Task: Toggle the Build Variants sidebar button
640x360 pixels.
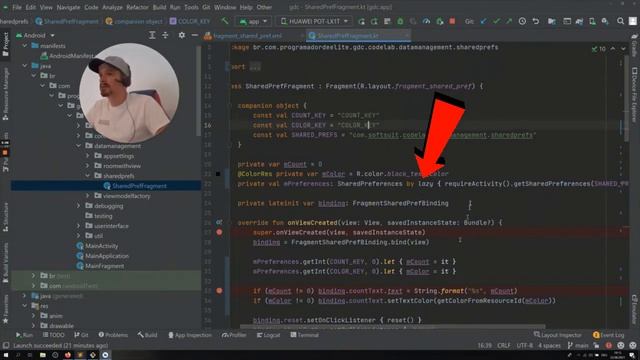Action: click(x=5, y=263)
